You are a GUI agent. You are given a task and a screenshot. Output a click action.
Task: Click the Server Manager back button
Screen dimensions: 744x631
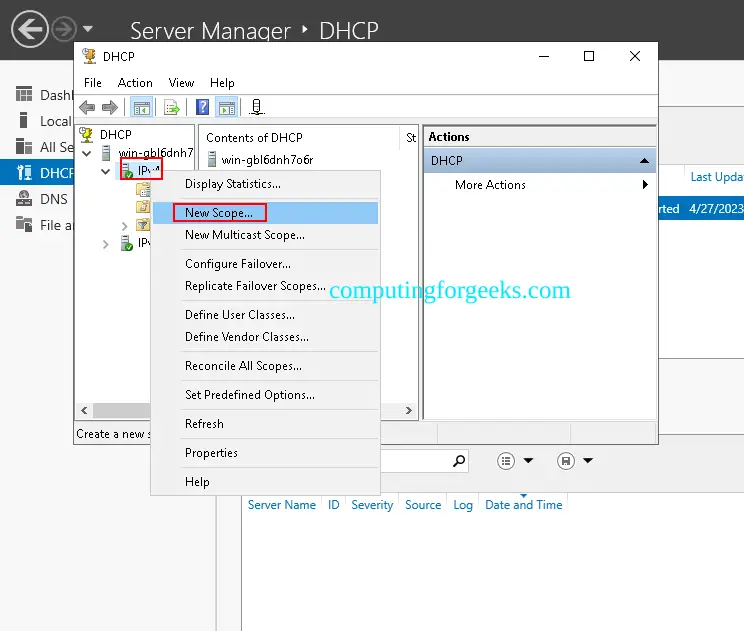(x=30, y=29)
